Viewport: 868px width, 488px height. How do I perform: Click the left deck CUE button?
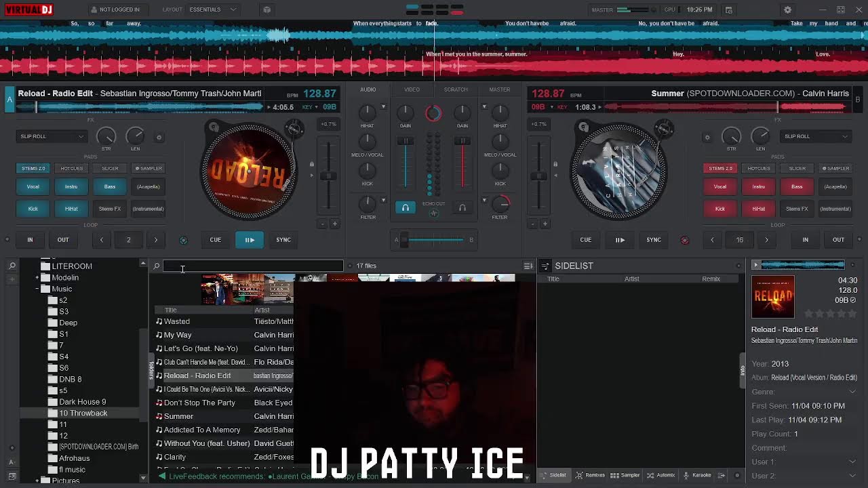[x=215, y=240]
